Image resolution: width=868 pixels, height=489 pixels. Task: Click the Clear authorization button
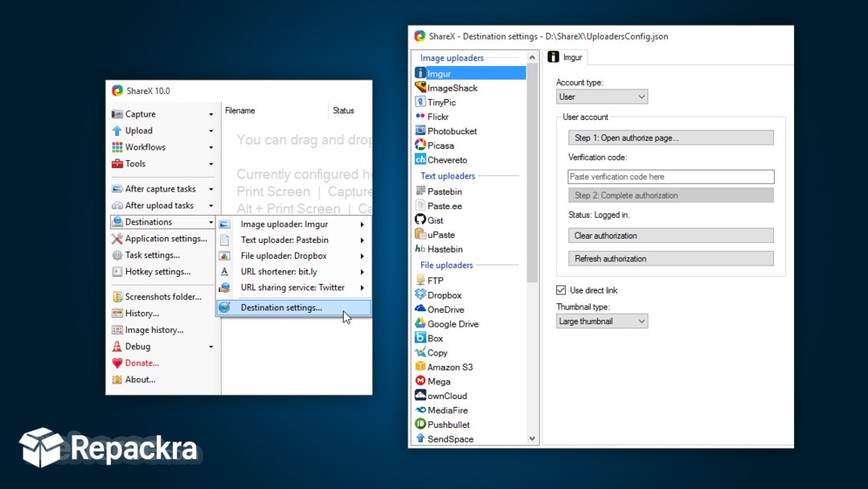[671, 236]
